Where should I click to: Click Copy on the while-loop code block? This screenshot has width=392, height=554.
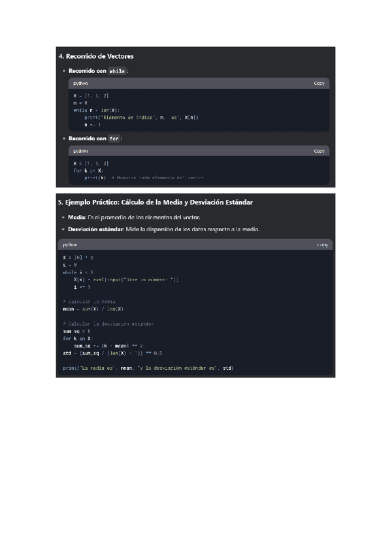coord(319,84)
